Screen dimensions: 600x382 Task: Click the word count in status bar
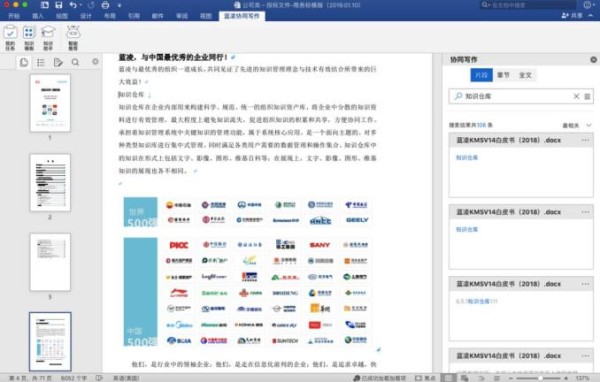[x=73, y=378]
